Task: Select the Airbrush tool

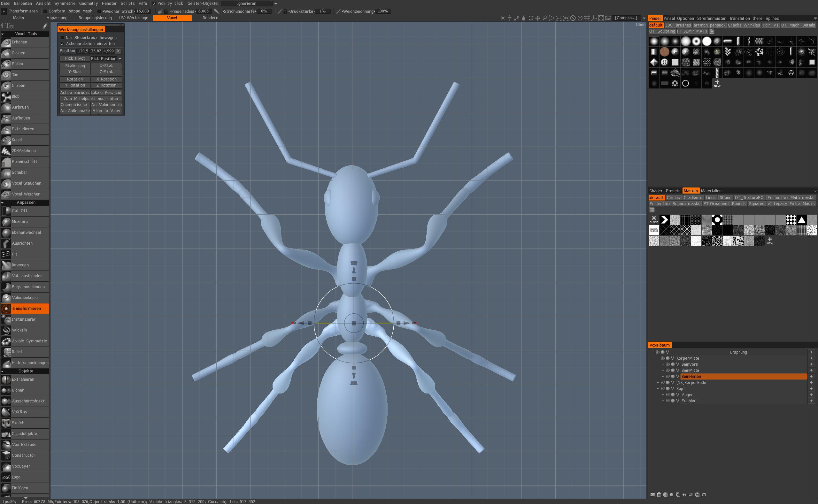Action: coord(25,107)
